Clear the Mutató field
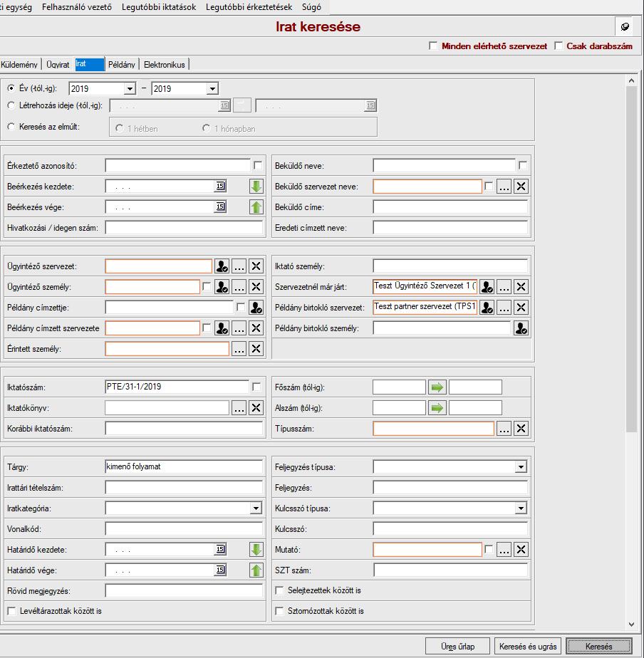Screen dimensions: 644x658 tap(521, 549)
